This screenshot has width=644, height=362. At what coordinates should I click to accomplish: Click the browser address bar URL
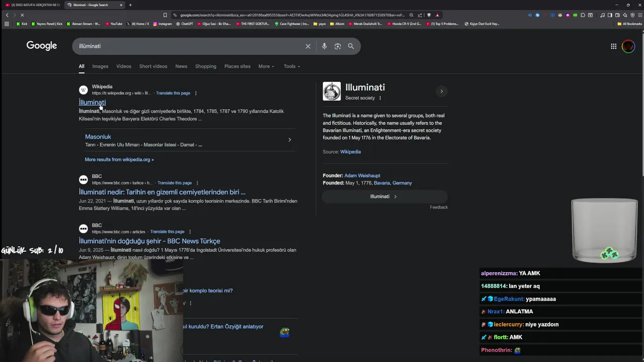point(292,15)
